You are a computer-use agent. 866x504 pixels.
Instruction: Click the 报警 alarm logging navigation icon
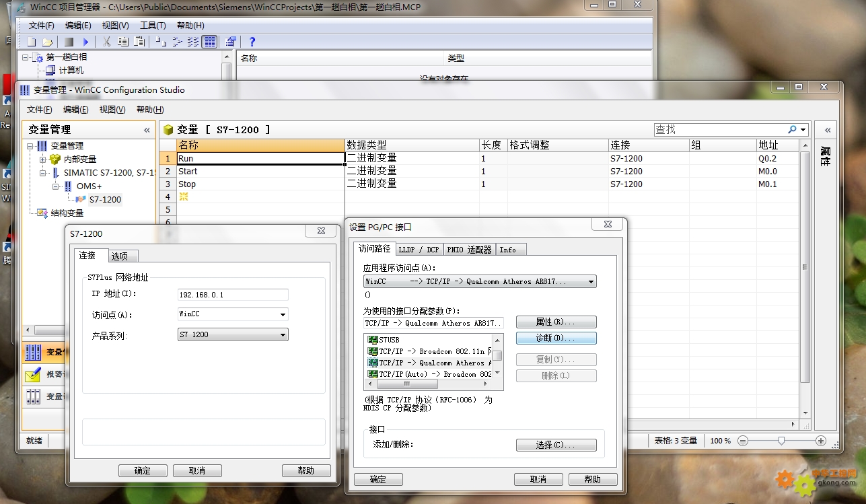coord(33,374)
